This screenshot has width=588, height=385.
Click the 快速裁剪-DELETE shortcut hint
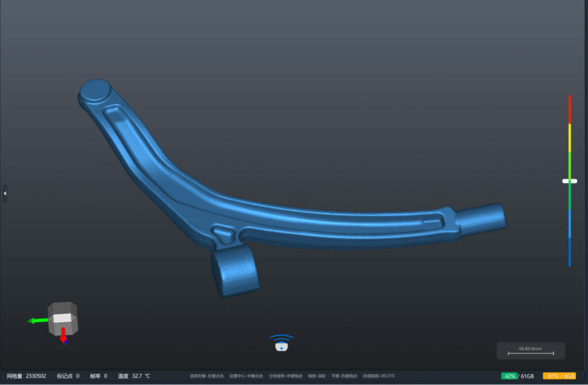[378, 376]
